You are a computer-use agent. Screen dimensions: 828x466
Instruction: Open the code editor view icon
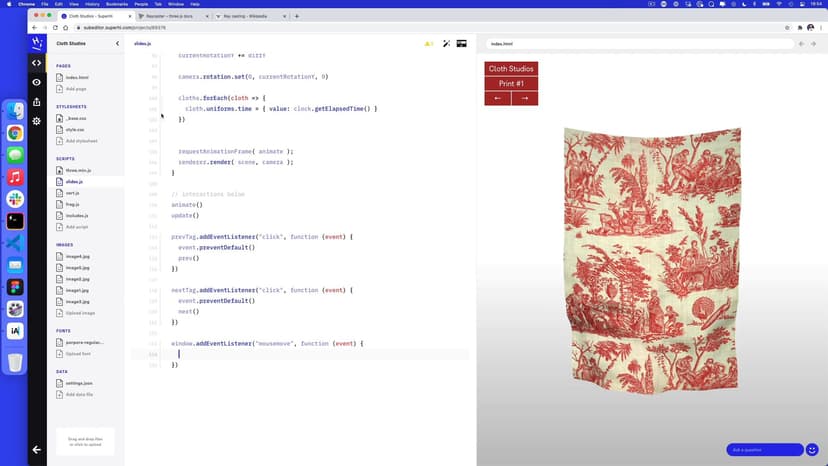(37, 63)
